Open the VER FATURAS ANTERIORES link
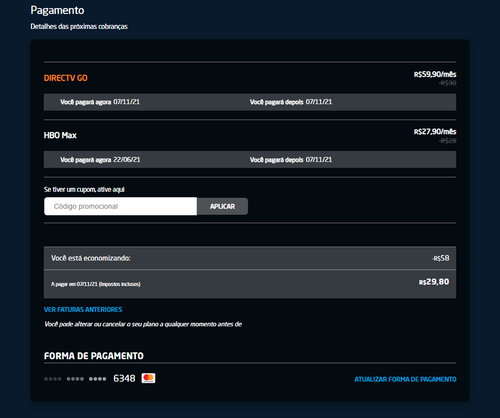 83,310
